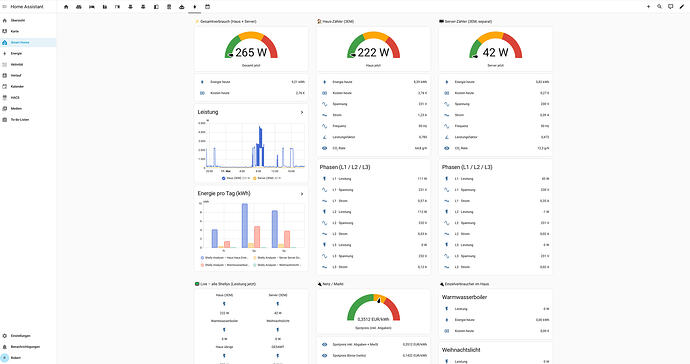This screenshot has height=364, width=690.
Task: Select Smart Home sidebar item
Action: (x=28, y=42)
